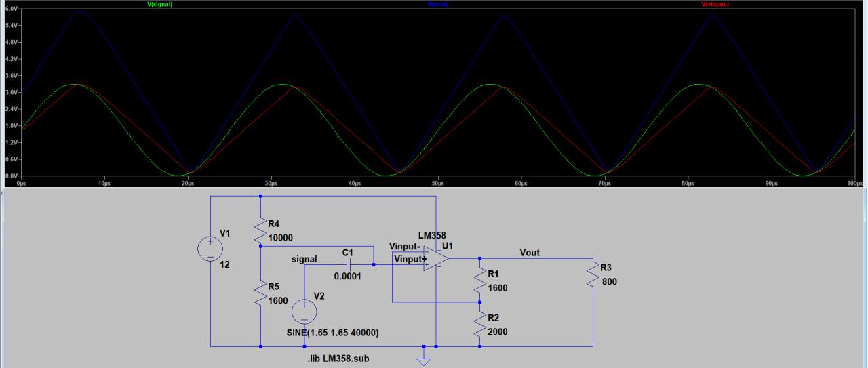Click the '50µs' time axis label

[x=438, y=184]
